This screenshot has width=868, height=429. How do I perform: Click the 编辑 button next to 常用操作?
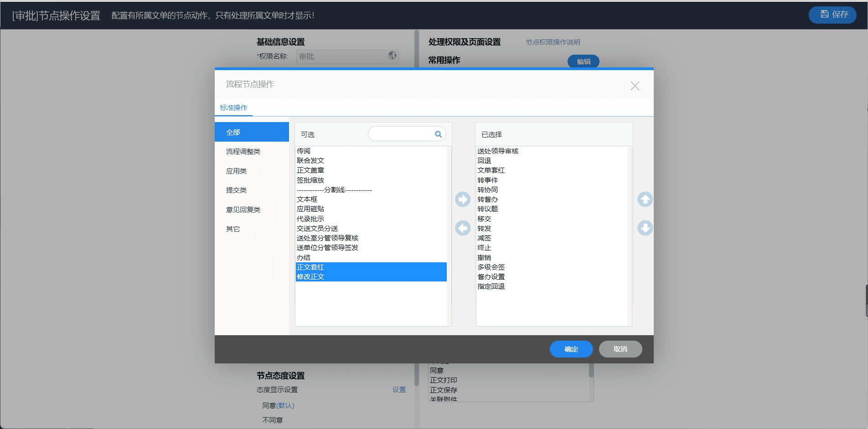click(584, 61)
